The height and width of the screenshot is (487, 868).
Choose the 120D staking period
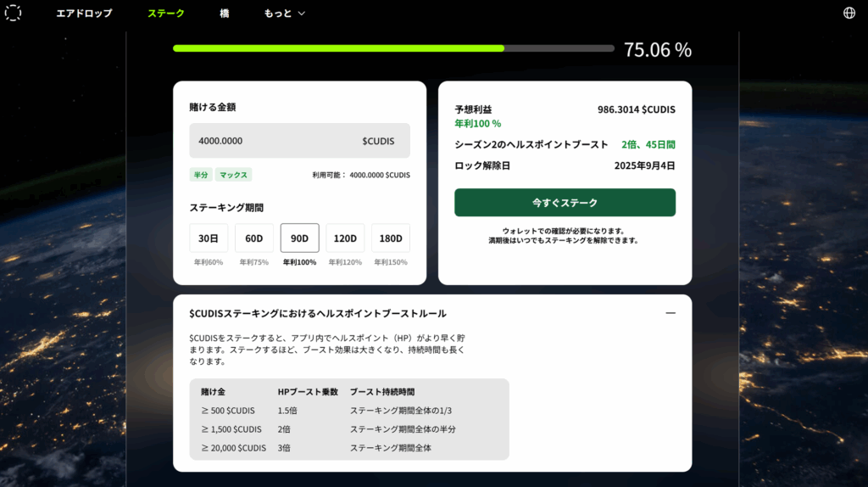[345, 238]
